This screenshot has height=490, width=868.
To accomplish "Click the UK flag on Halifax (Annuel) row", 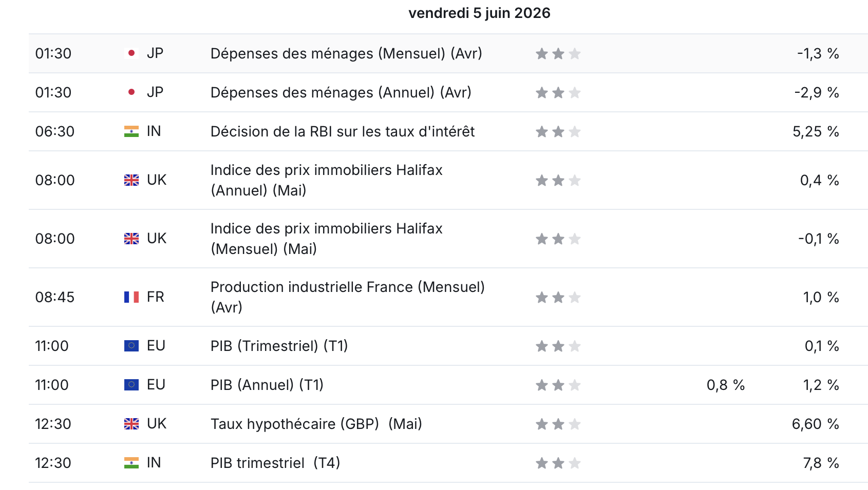I will pos(131,180).
